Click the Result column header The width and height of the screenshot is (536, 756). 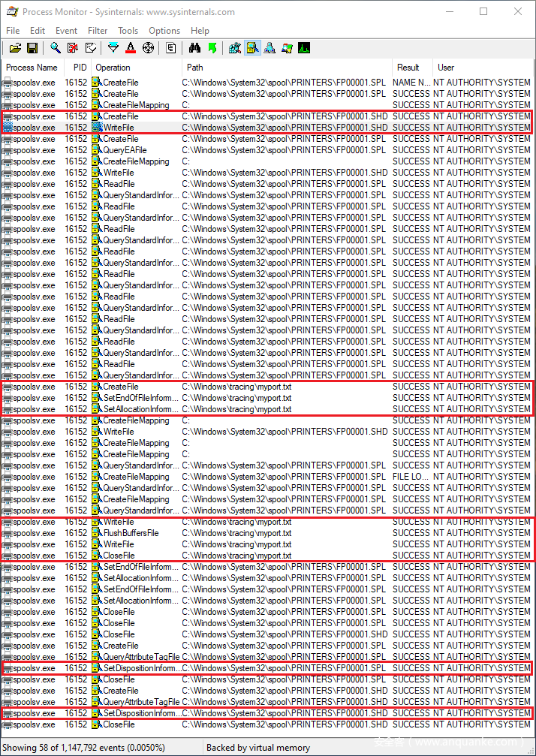[x=413, y=68]
